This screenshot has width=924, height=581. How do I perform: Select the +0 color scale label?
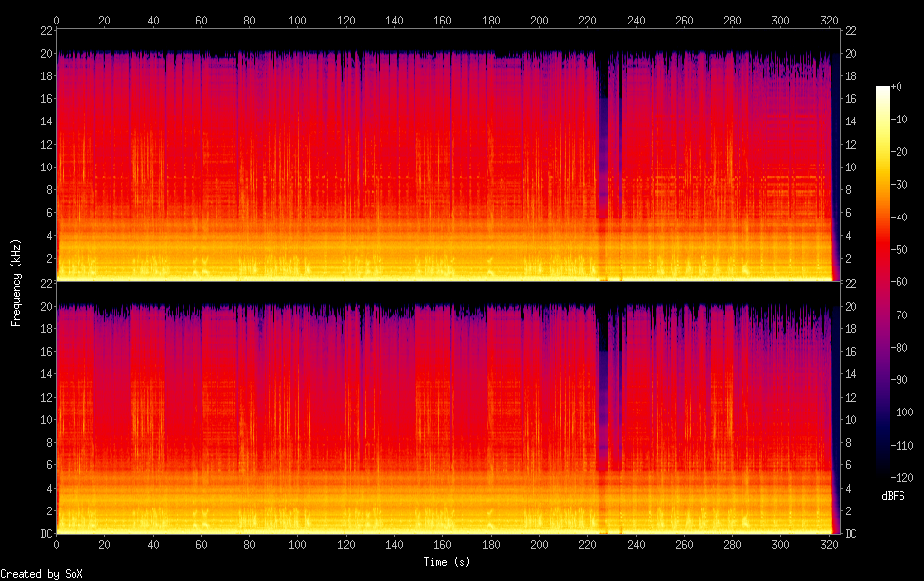[x=897, y=87]
